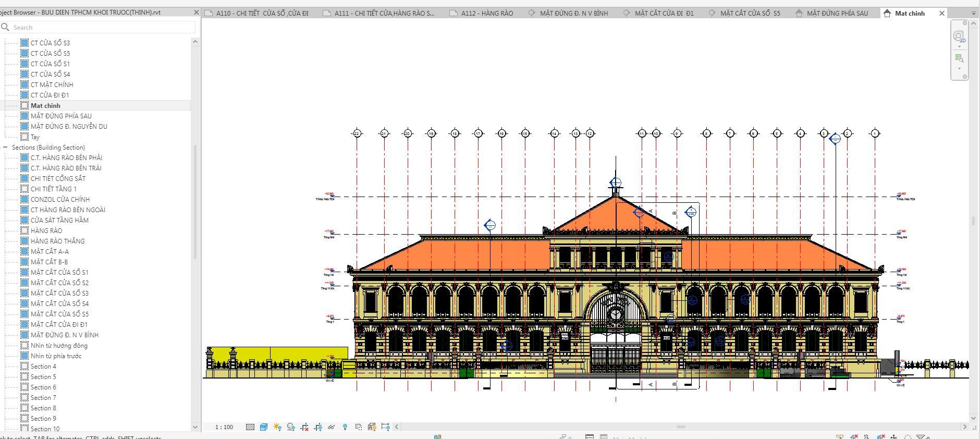Open Temporary View Properties icon

359,427
